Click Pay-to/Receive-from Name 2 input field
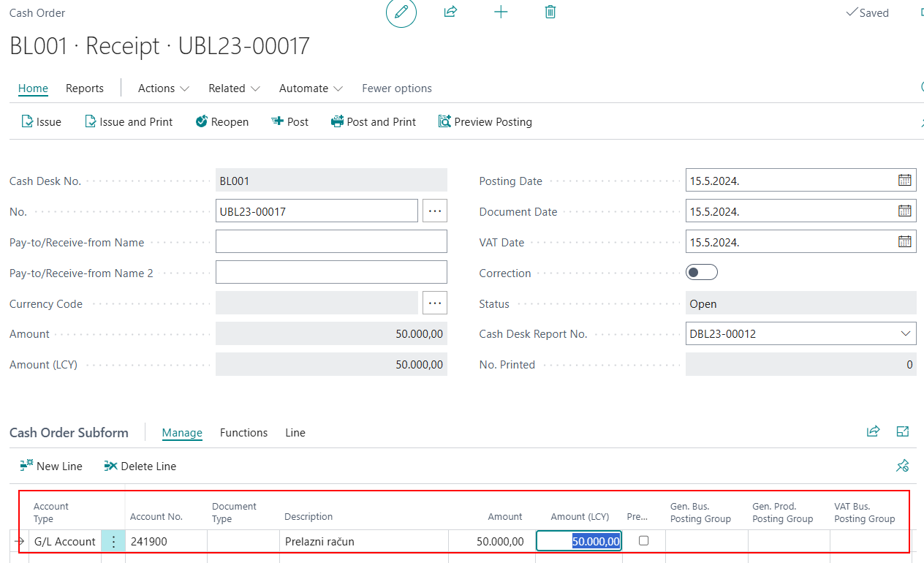 [331, 272]
